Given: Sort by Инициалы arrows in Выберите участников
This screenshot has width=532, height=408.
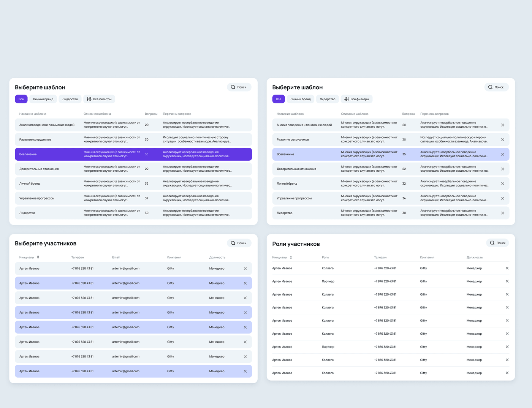Looking at the screenshot, I should 38,257.
